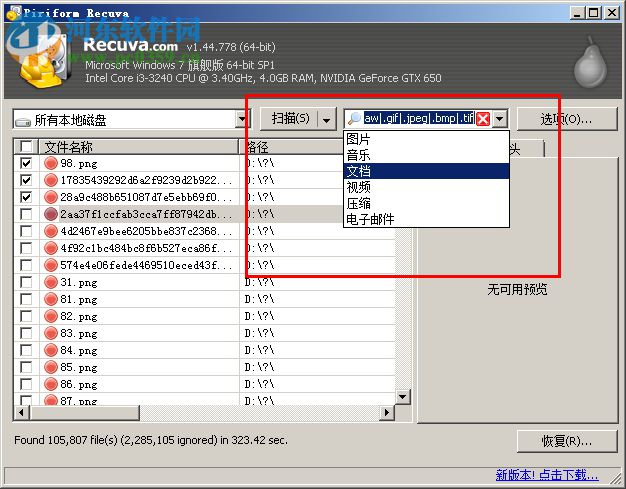
Task: Select 图片 in the filter list
Action: [x=426, y=139]
